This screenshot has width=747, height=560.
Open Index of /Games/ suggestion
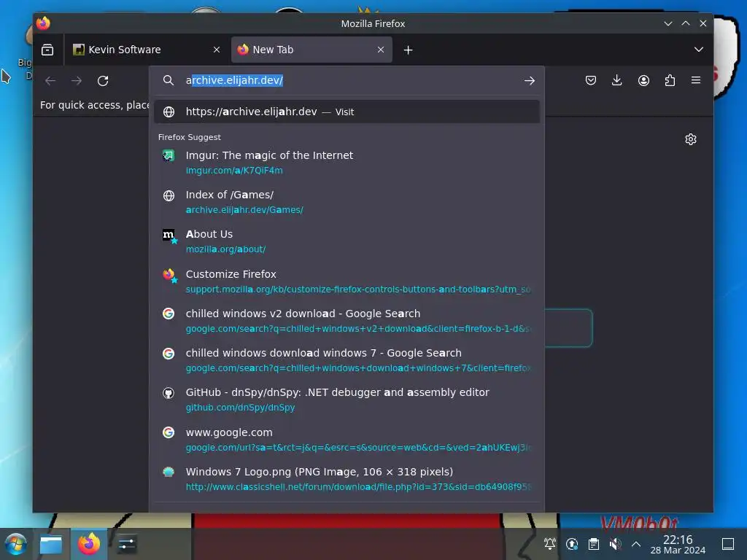(x=347, y=202)
